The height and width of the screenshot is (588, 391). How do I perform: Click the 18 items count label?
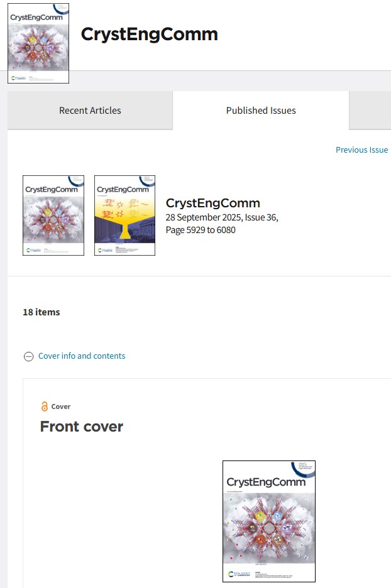pos(41,312)
